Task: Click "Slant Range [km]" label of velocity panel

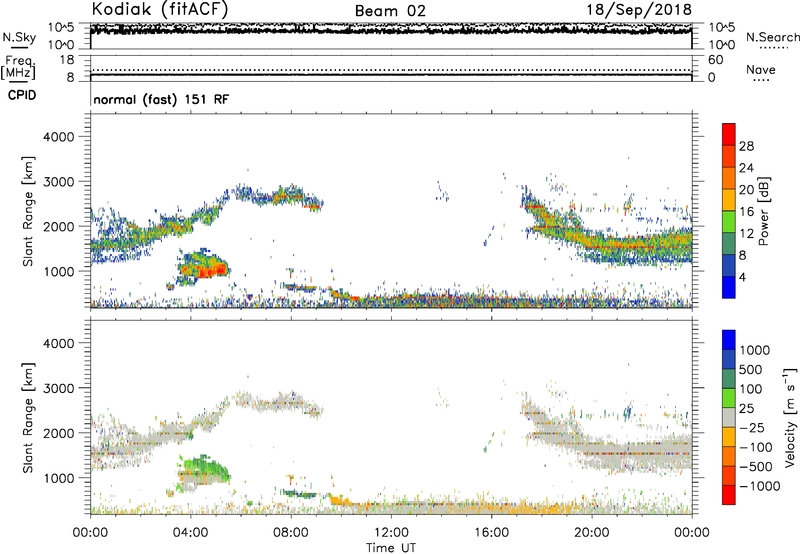Action: (28, 418)
